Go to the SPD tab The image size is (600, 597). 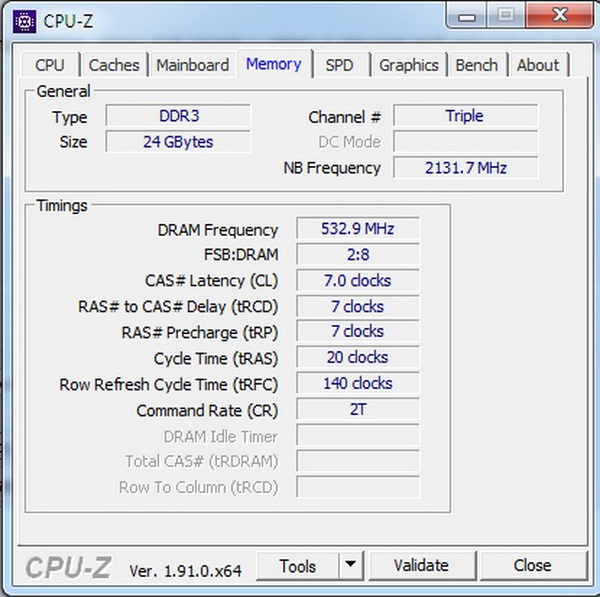click(339, 65)
